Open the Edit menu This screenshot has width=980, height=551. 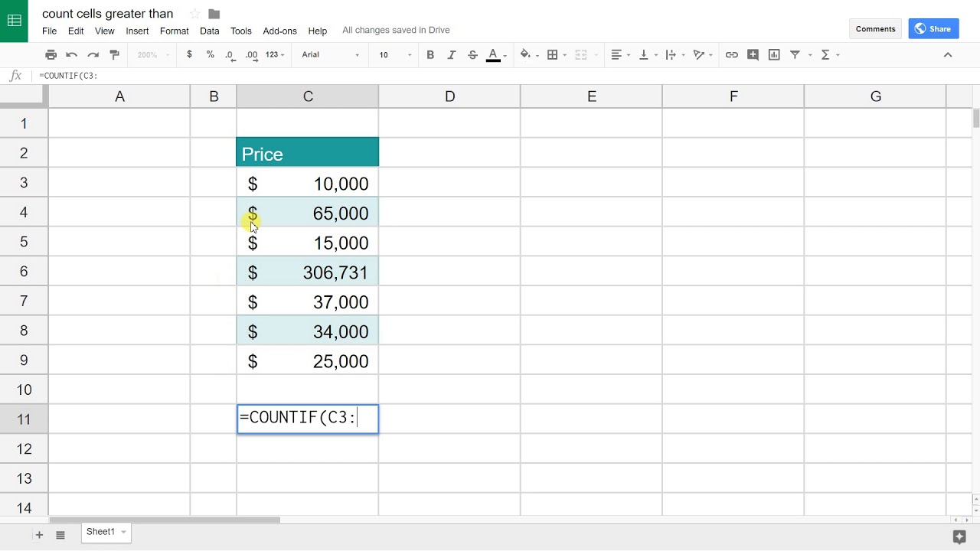[76, 31]
